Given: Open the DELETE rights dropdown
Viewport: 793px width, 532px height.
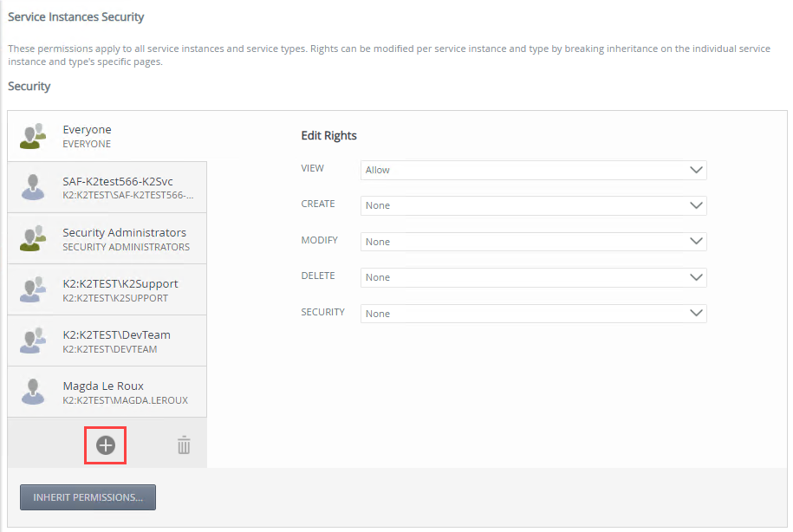Looking at the screenshot, I should coord(533,277).
